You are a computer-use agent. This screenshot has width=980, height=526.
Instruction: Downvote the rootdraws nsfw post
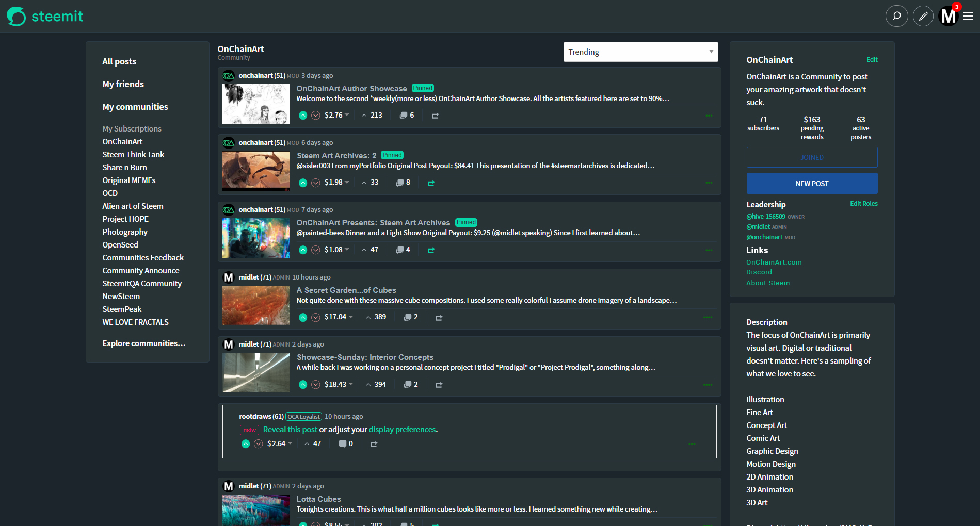(x=259, y=444)
